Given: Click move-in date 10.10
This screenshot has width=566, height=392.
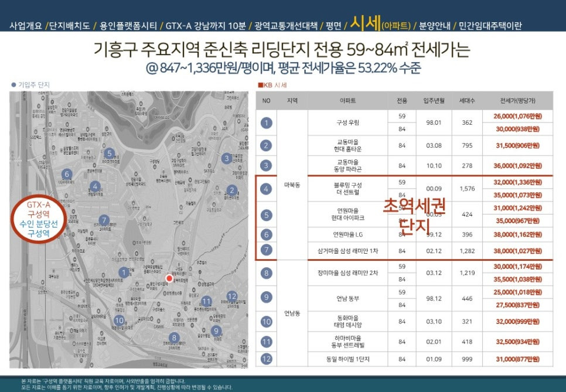Looking at the screenshot, I should coord(434,166).
